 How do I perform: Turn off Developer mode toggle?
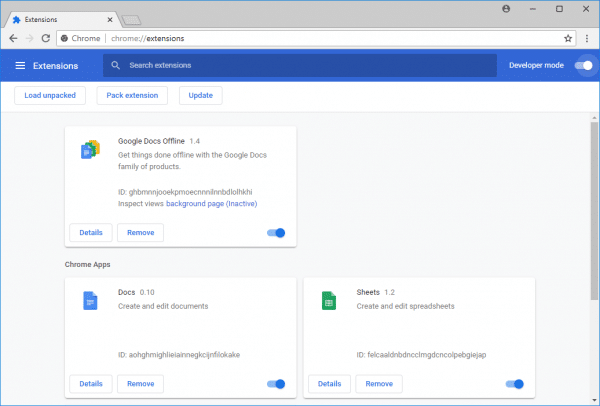[584, 65]
